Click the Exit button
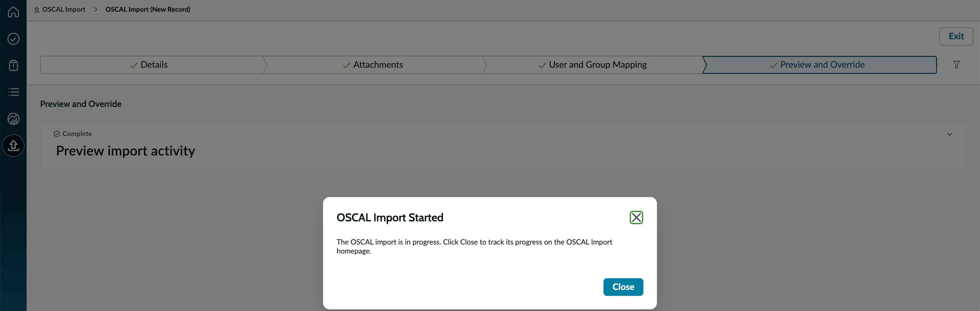Viewport: 980px width, 311px height. (x=956, y=36)
